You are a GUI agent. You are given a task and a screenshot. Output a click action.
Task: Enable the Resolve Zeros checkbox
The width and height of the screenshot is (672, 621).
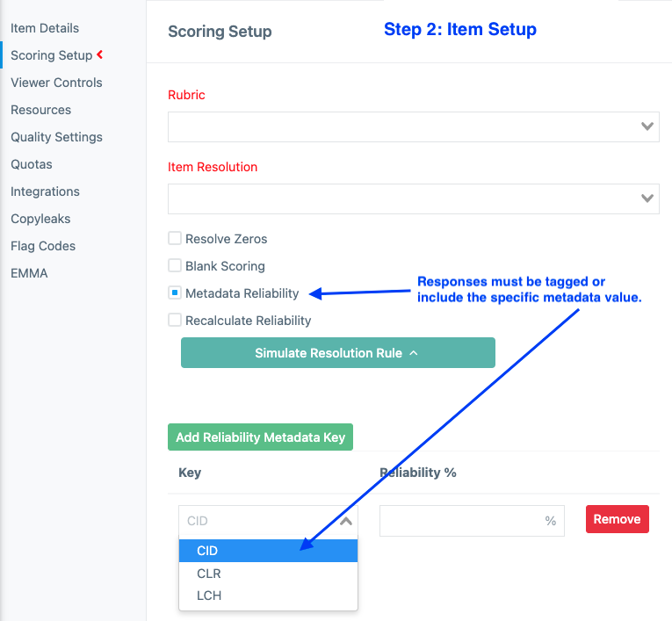(x=175, y=238)
